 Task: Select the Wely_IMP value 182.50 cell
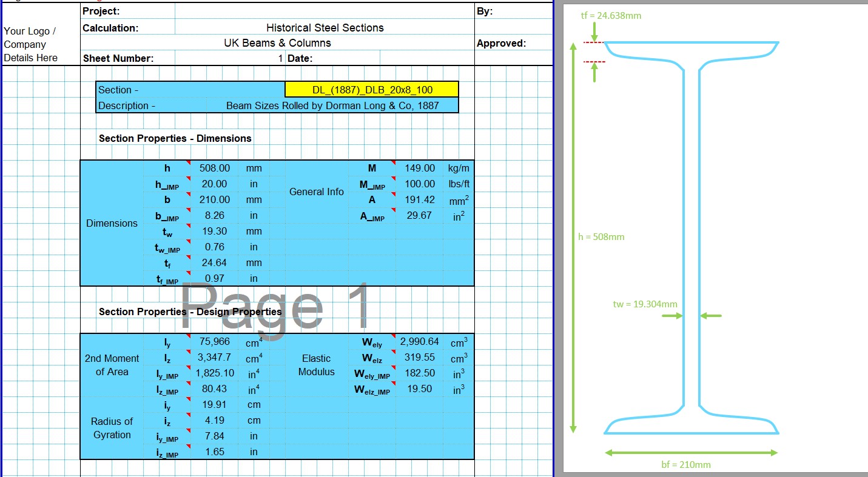pyautogui.click(x=420, y=373)
